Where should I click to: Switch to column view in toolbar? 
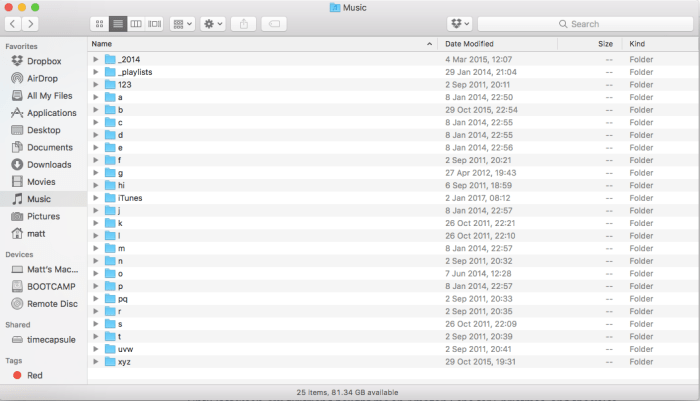click(136, 23)
